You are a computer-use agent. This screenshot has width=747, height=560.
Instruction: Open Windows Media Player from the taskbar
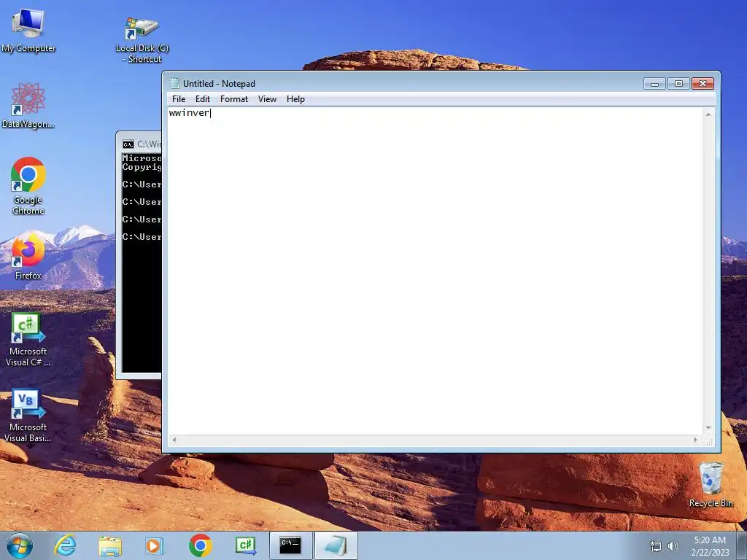coord(155,545)
